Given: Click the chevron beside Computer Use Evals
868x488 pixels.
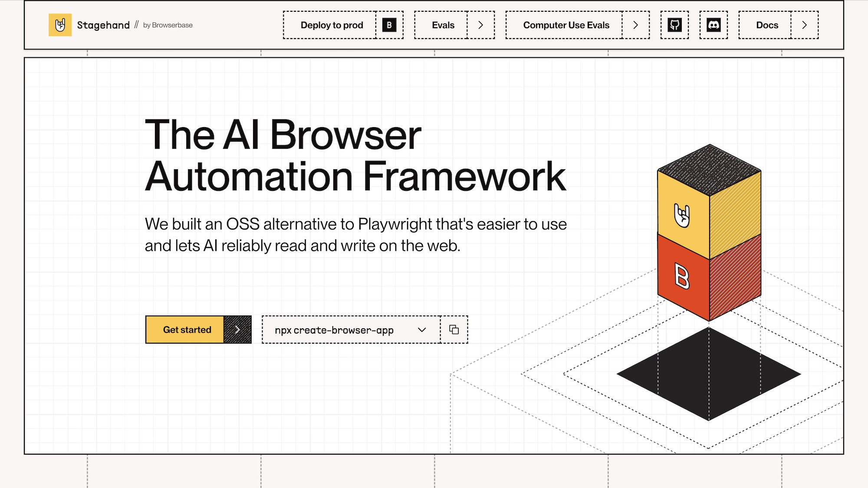Looking at the screenshot, I should 635,25.
